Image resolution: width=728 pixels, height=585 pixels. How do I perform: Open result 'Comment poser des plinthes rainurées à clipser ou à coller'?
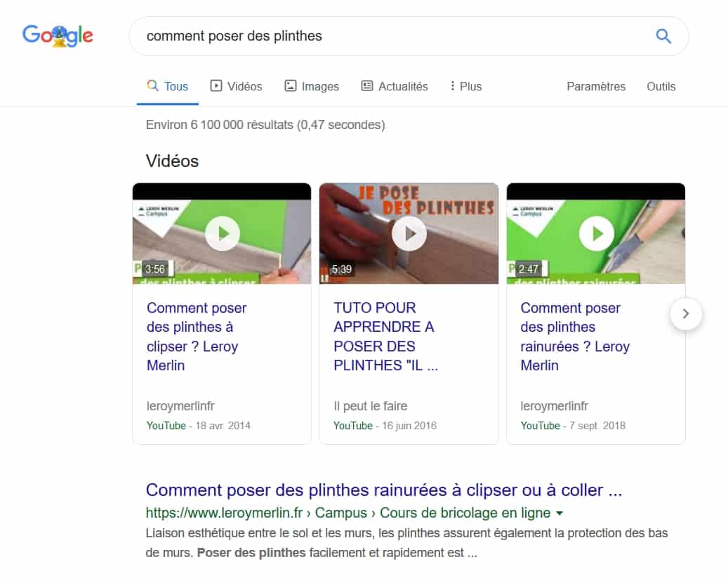point(384,490)
